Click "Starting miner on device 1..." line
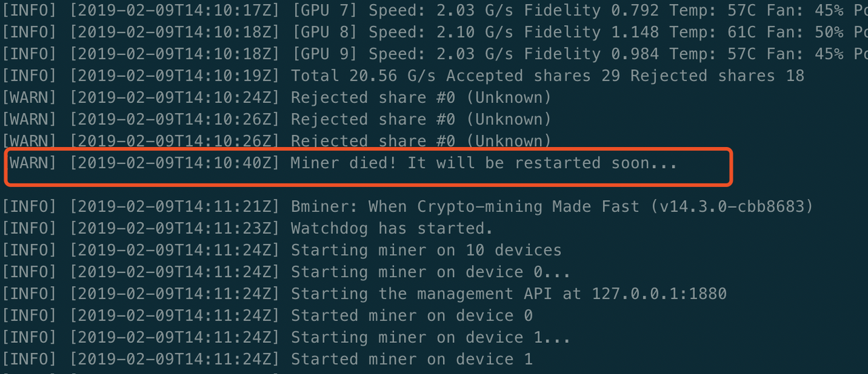The width and height of the screenshot is (868, 374). coord(285,337)
